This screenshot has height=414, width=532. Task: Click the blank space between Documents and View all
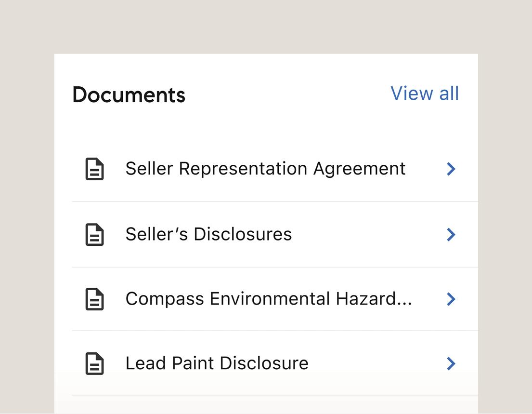tap(288, 94)
